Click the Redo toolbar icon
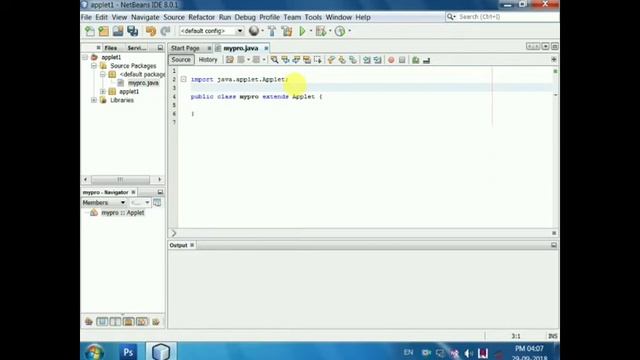 click(x=165, y=31)
